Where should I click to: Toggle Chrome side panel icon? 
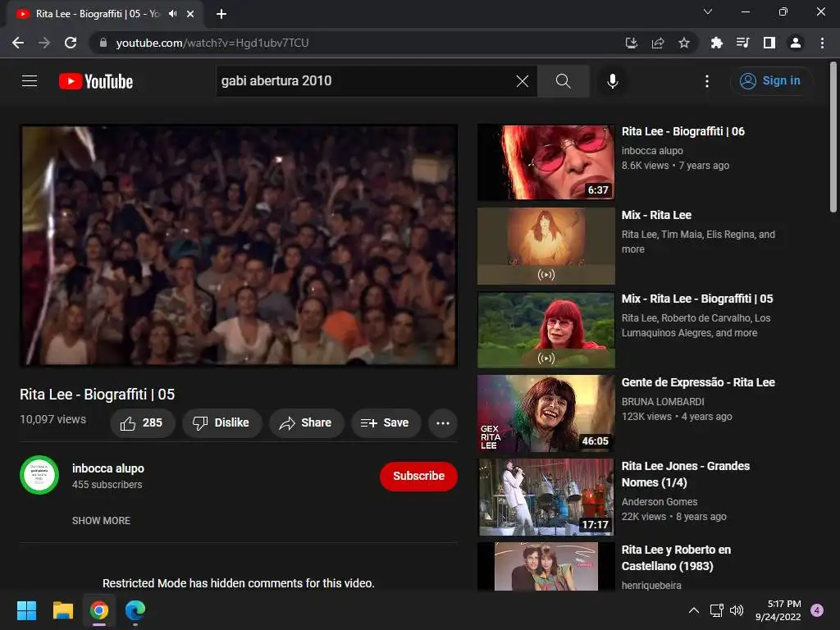pos(769,43)
